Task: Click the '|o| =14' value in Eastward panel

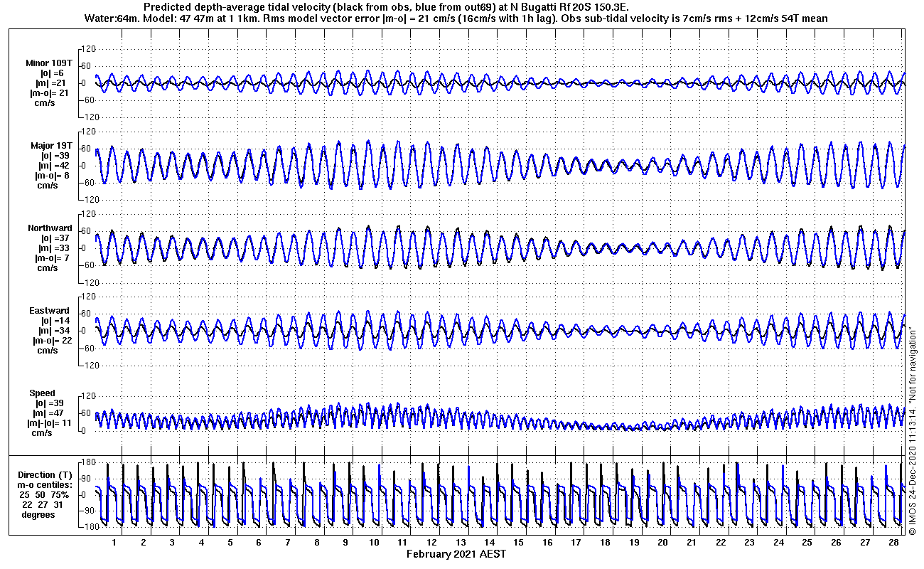Action: pos(55,321)
